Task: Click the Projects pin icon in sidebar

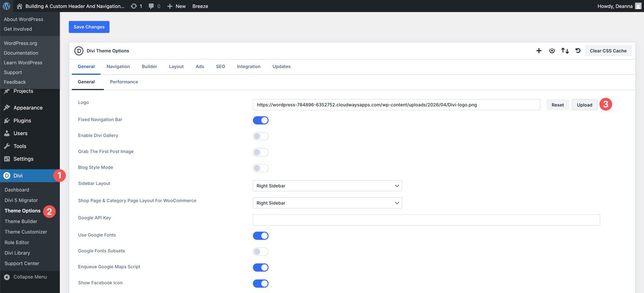Action: [7, 91]
